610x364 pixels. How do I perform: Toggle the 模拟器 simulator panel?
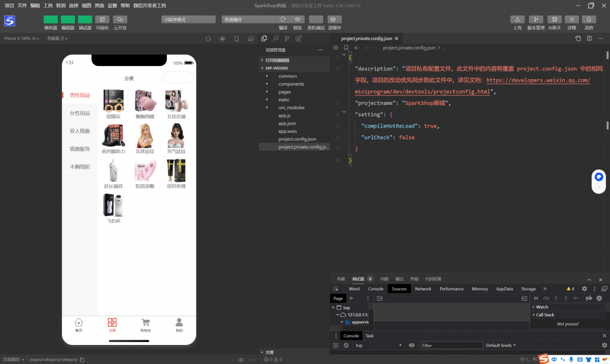coord(51,20)
